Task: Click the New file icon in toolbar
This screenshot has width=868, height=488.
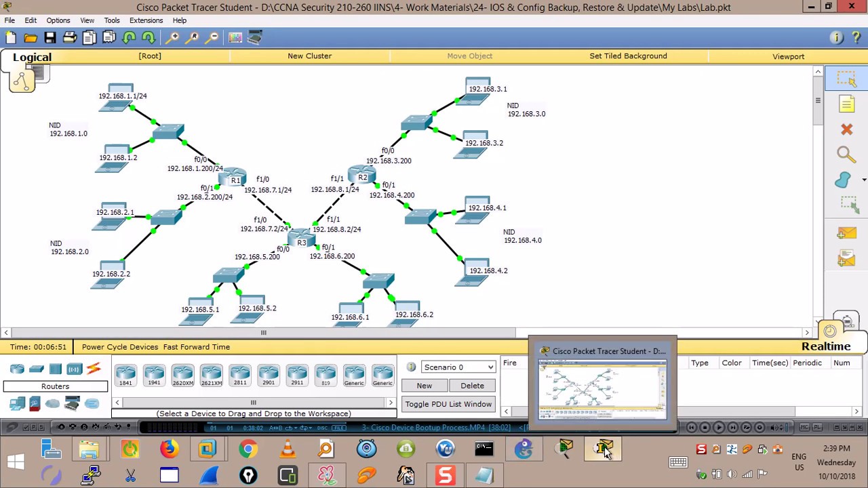Action: (10, 38)
